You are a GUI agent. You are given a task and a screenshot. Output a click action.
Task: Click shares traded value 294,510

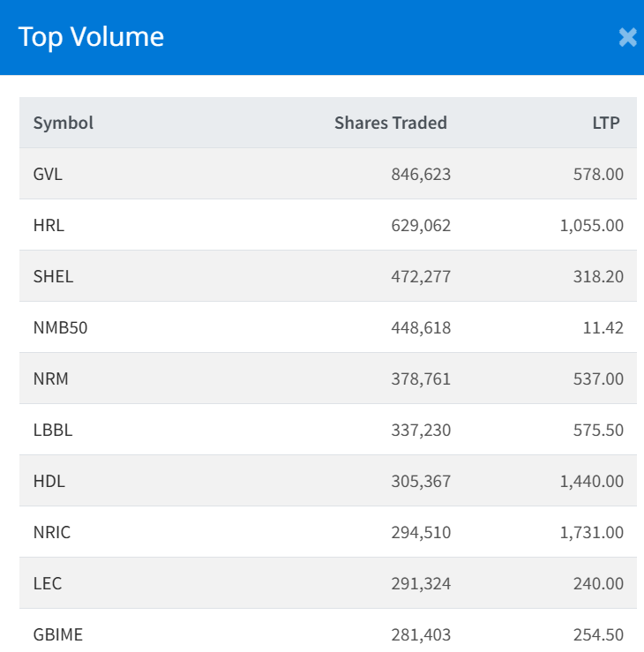421,532
